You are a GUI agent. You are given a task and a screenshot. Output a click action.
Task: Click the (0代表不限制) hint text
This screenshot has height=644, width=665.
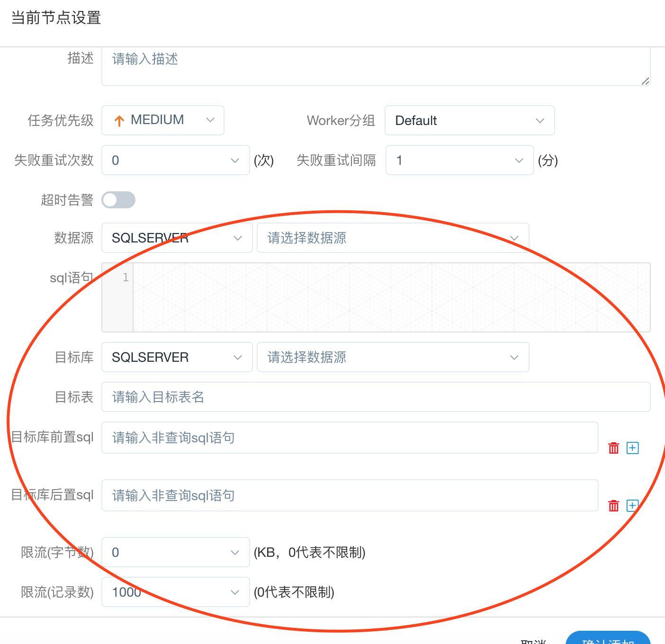(x=294, y=592)
